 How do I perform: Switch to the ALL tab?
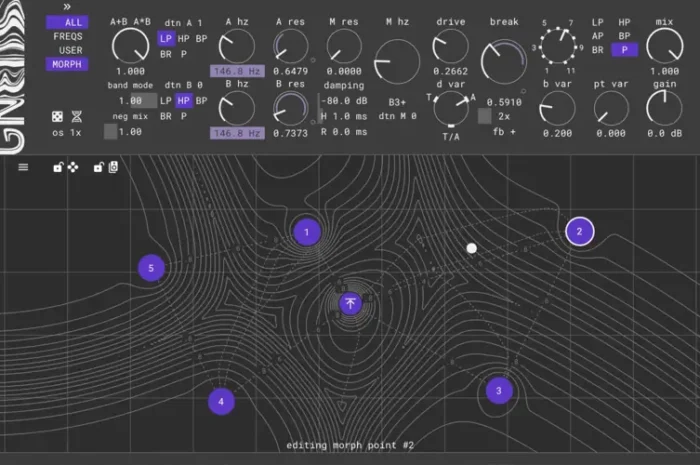coord(67,22)
